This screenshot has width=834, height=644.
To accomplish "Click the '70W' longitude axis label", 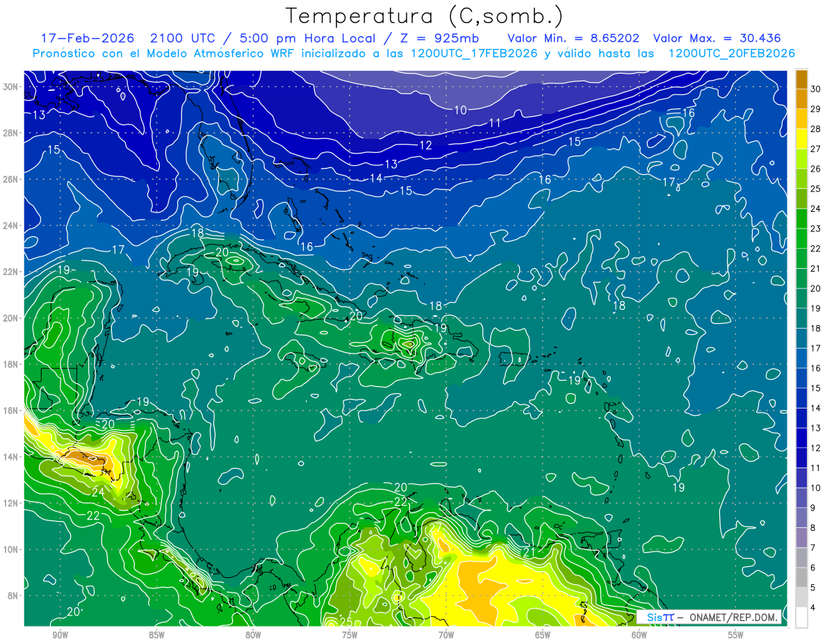I will [446, 635].
